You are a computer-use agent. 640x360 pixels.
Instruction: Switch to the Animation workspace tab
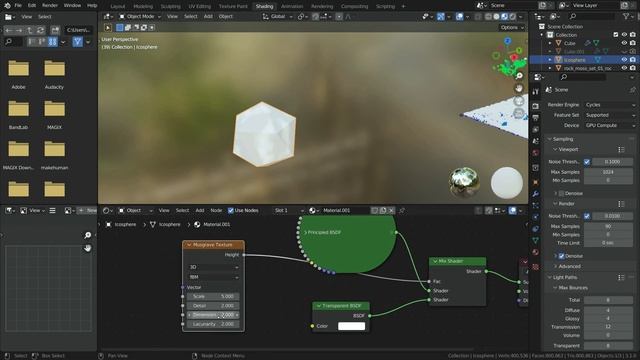tap(292, 6)
